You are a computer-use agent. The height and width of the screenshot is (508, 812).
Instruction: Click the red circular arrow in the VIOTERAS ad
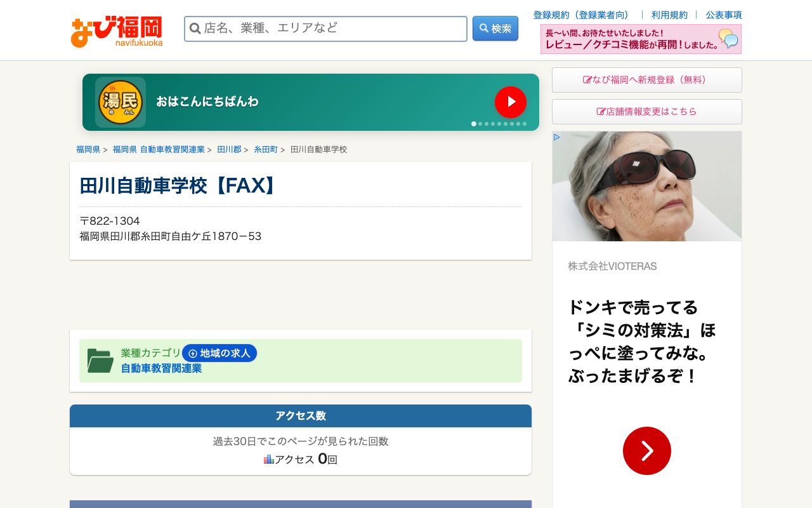(646, 450)
